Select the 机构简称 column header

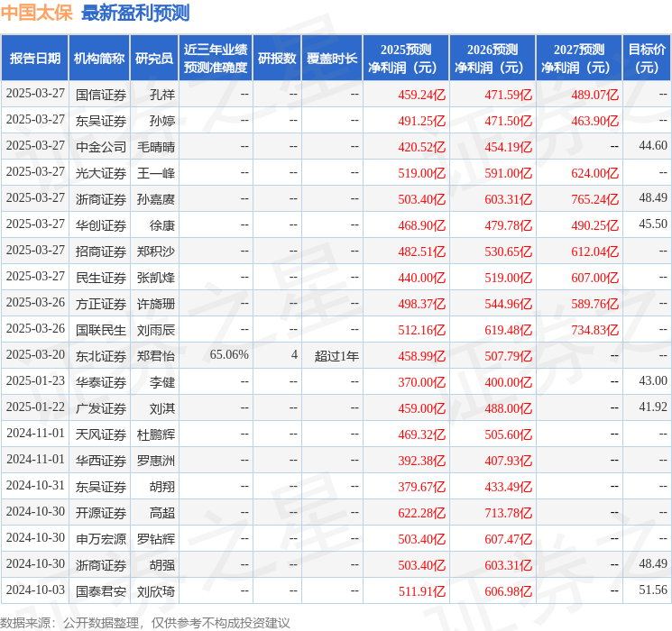(x=99, y=59)
